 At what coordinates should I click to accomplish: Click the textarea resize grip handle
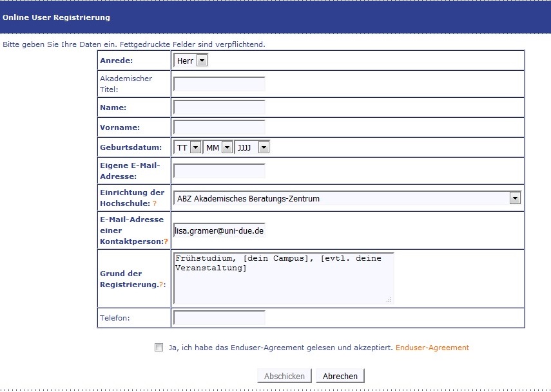389,299
